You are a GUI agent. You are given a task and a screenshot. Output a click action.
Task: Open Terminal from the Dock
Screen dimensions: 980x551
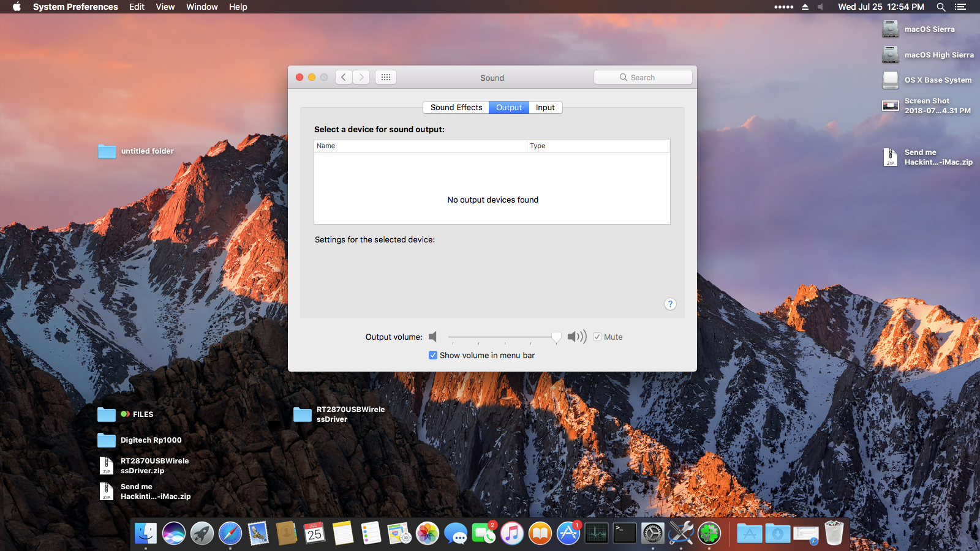click(x=624, y=533)
